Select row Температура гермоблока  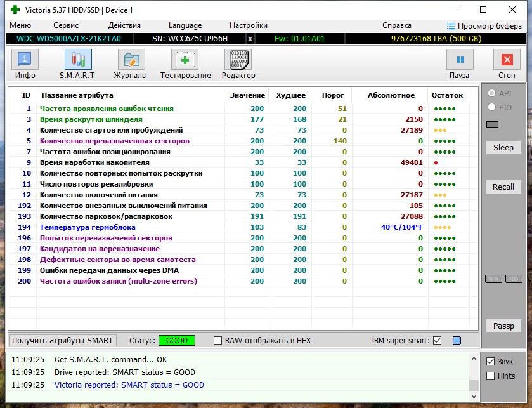click(243, 227)
